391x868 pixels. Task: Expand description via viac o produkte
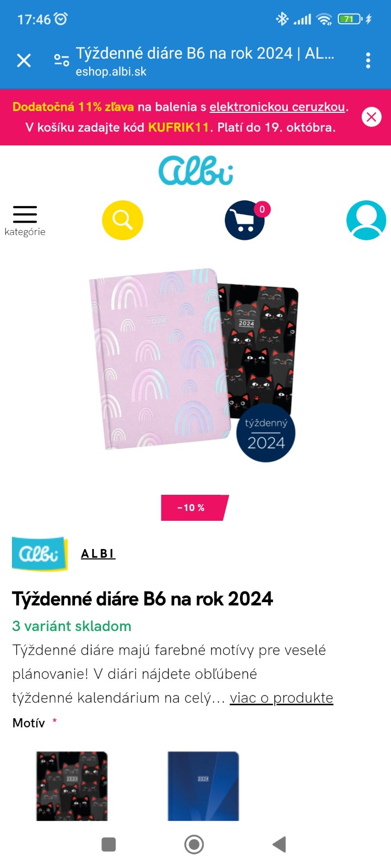point(281,698)
